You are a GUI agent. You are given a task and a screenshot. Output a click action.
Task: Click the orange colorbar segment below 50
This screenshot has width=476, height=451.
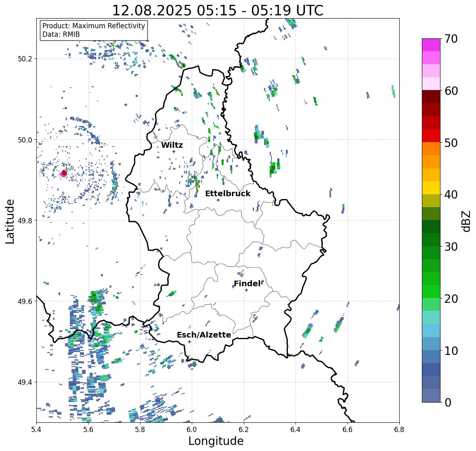[x=431, y=149]
